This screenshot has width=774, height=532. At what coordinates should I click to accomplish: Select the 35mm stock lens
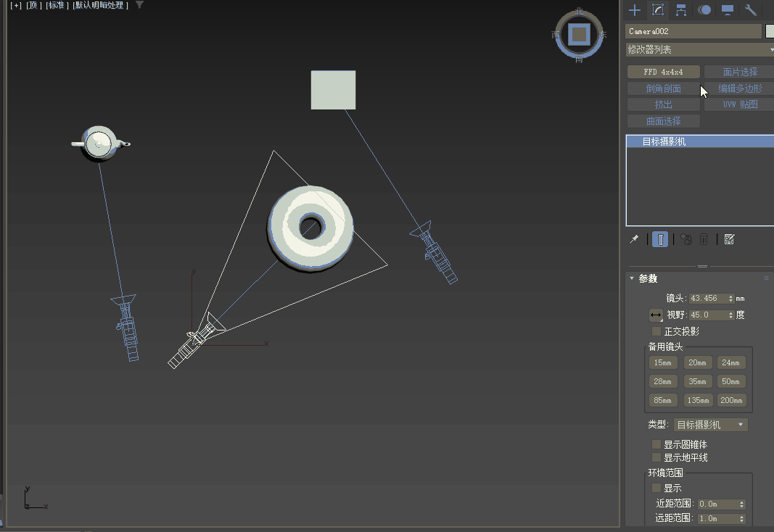(x=698, y=382)
